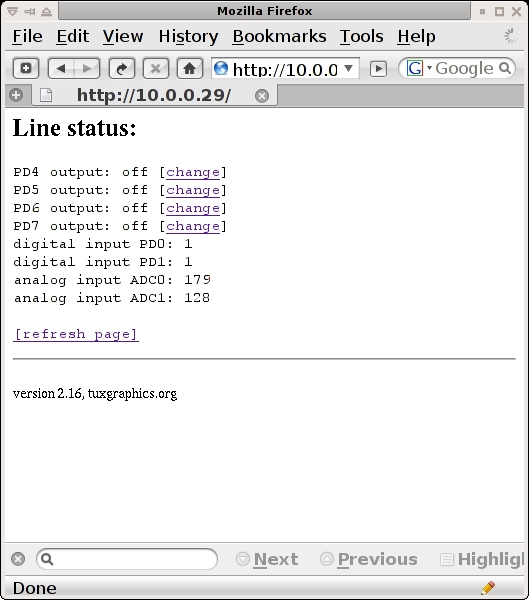
Task: Open the Edit menu
Action: pos(72,37)
